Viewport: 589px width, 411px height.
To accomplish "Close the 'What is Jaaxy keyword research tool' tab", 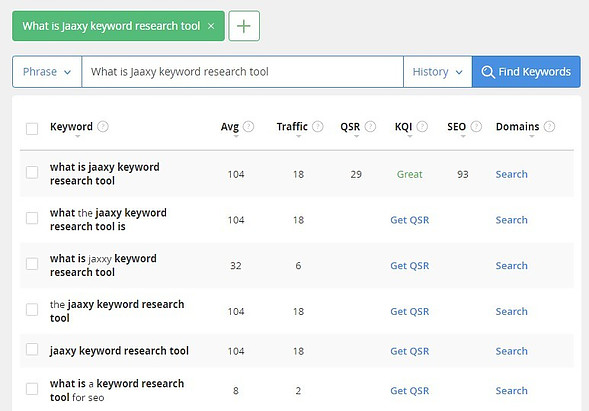I will 211,26.
